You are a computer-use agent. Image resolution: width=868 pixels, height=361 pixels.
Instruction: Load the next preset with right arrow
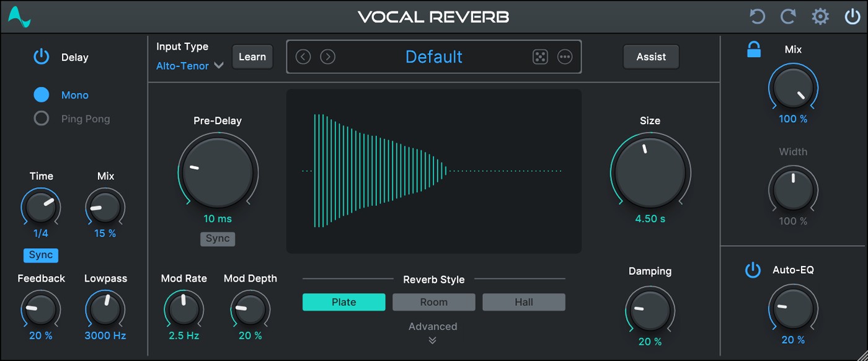click(x=328, y=57)
